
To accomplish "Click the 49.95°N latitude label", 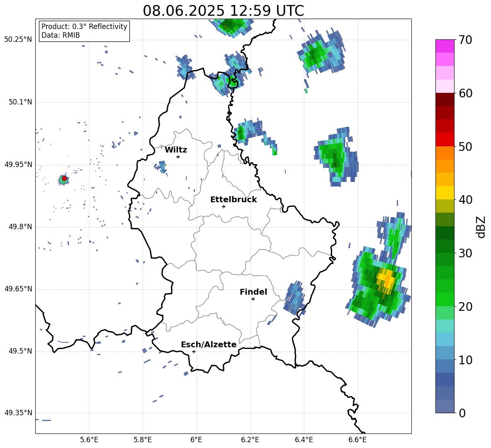I will pyautogui.click(x=18, y=165).
